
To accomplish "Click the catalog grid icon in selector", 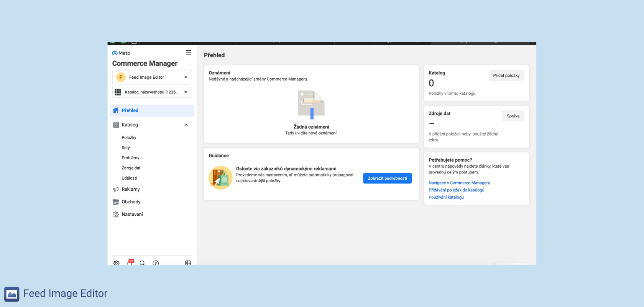I will click(118, 92).
